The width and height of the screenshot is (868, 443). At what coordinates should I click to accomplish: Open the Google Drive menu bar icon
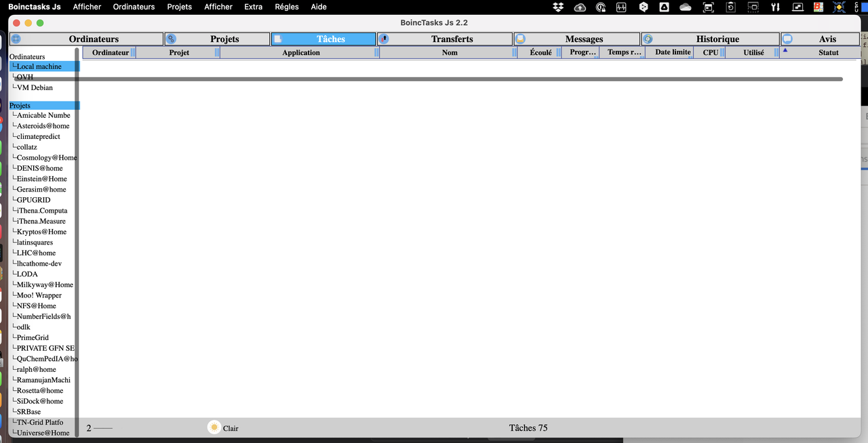[665, 7]
